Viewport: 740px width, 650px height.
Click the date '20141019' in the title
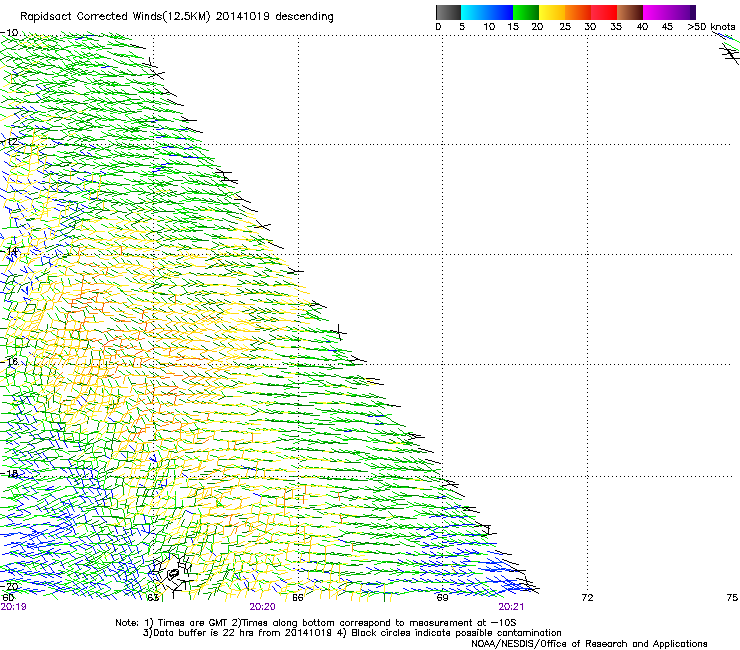(x=243, y=16)
